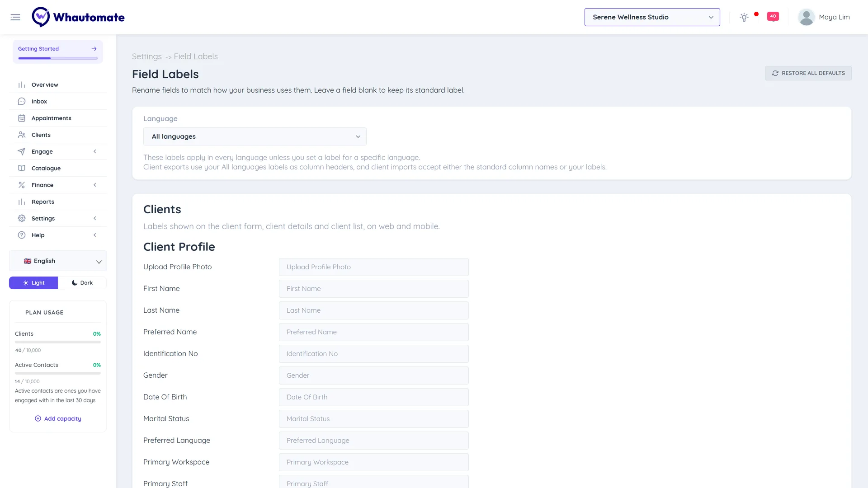Open Overview in the sidebar
868x488 pixels.
coord(58,85)
